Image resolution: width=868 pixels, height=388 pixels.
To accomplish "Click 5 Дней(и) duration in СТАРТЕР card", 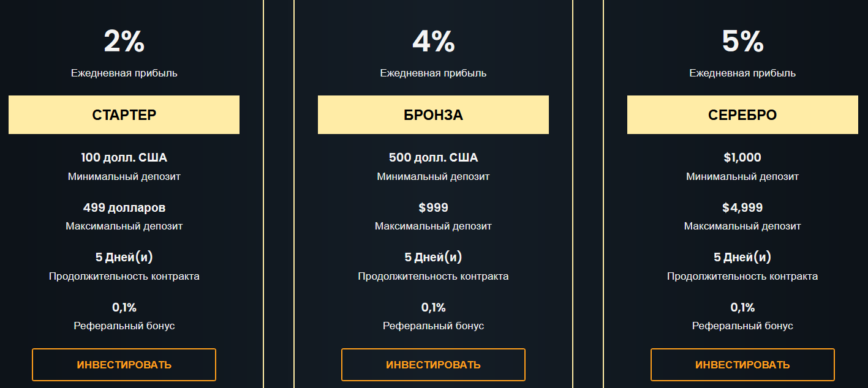I will [x=124, y=257].
